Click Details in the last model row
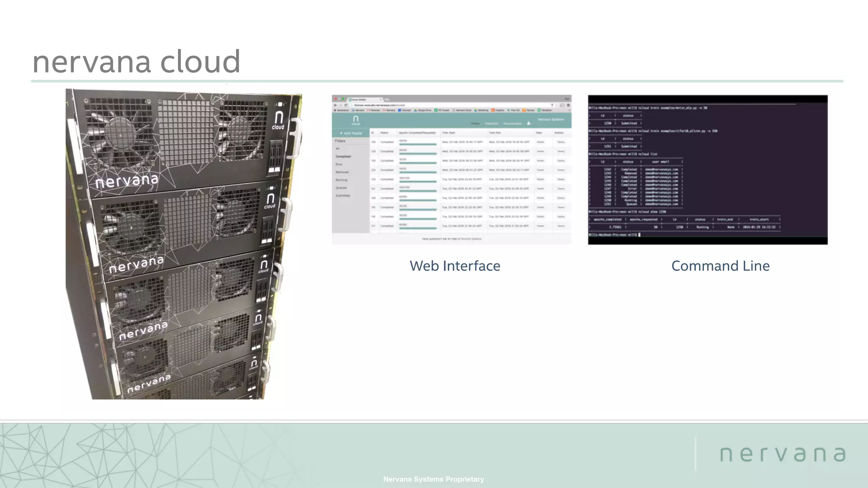The image size is (868, 488). pyautogui.click(x=540, y=226)
